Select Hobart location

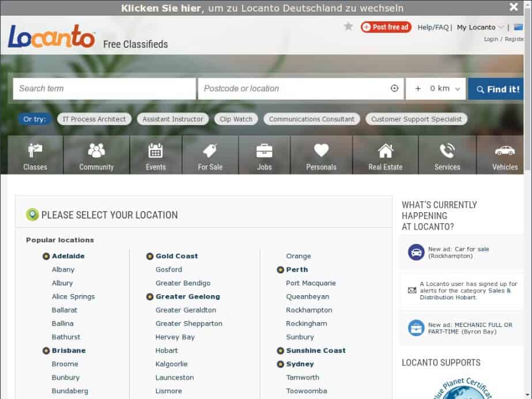[166, 351]
